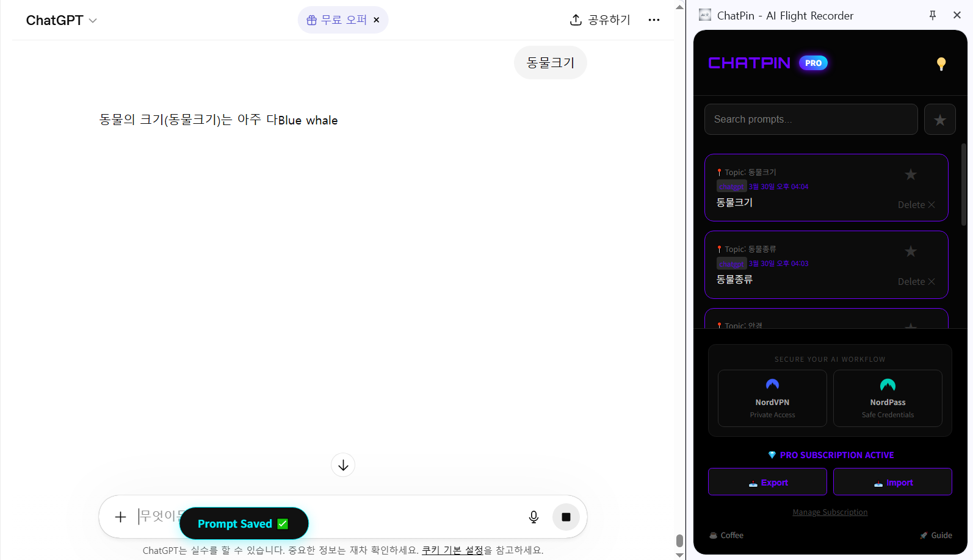Select the 동물크기 user message bubble

click(551, 62)
